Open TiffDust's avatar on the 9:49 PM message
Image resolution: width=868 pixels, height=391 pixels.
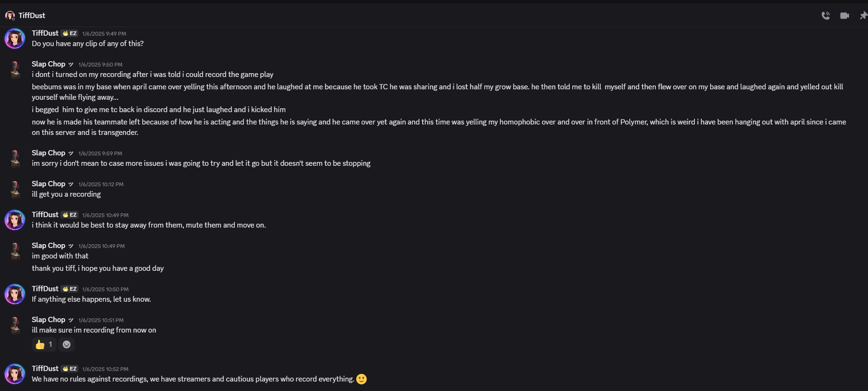tap(15, 38)
